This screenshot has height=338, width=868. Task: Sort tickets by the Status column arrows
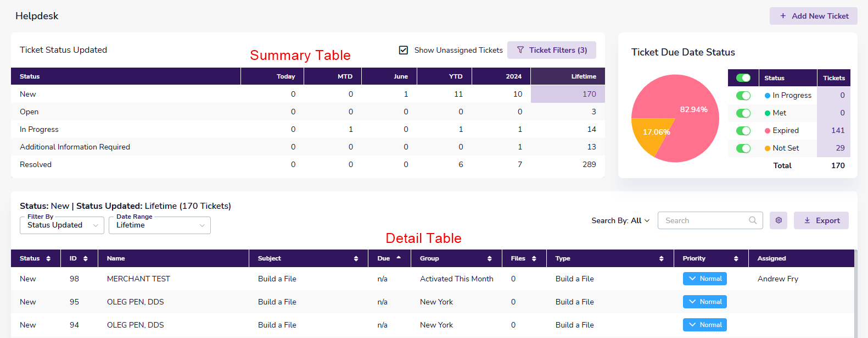(x=48, y=258)
